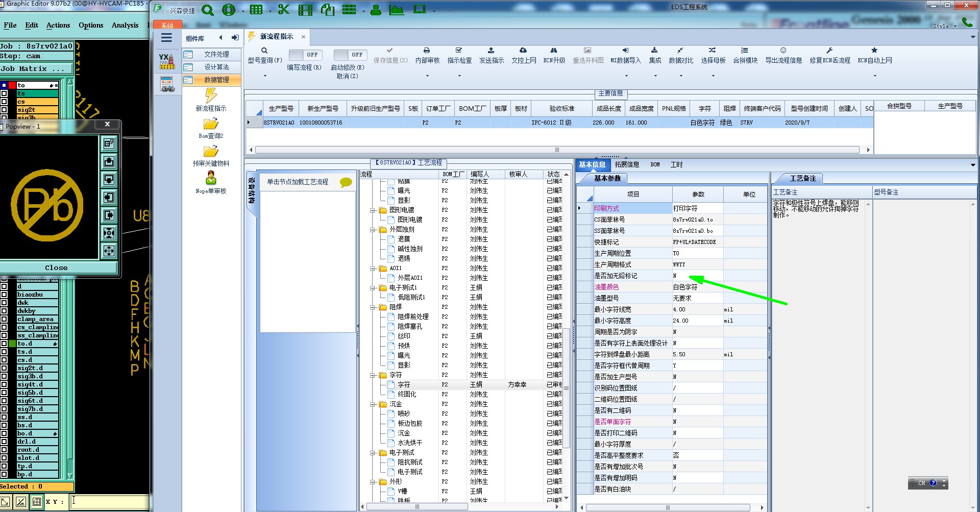
Task: Click the green user person icon
Action: 376,10
